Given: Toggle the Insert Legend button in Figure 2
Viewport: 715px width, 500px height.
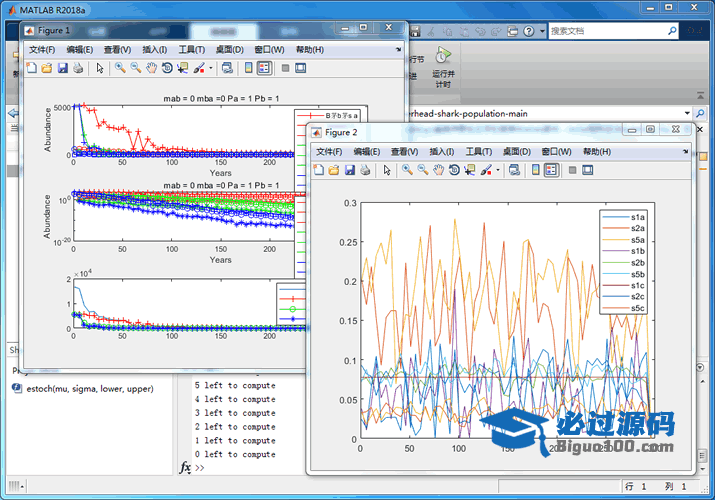Looking at the screenshot, I should pos(551,170).
